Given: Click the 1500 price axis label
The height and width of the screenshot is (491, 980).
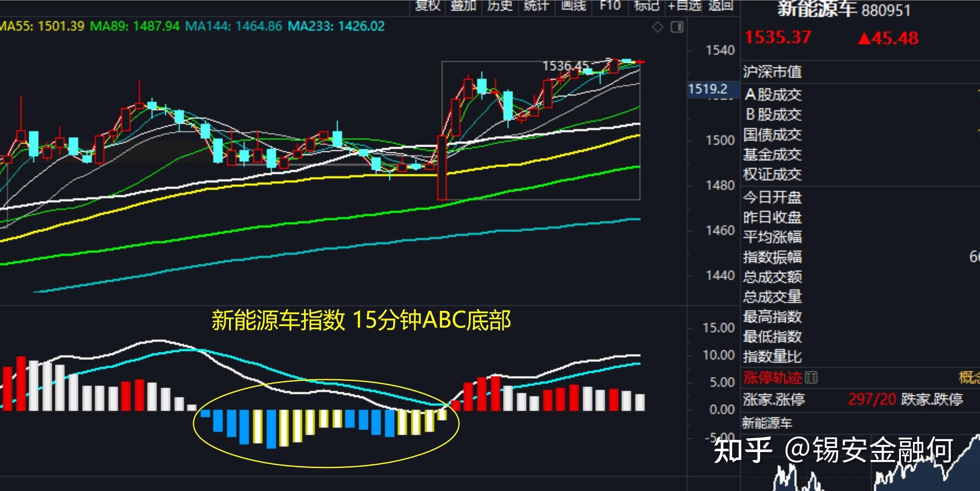Looking at the screenshot, I should coord(720,140).
